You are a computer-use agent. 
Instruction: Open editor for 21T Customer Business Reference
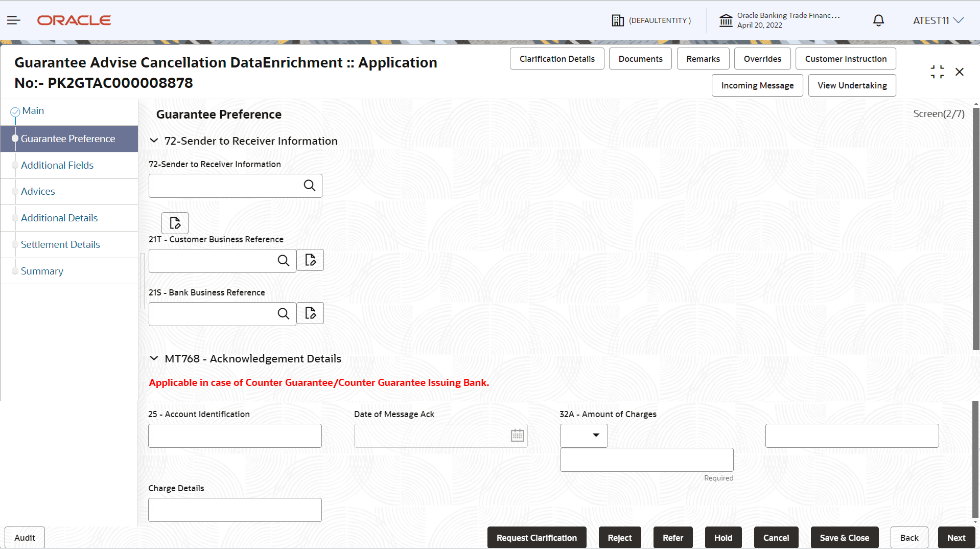point(310,260)
